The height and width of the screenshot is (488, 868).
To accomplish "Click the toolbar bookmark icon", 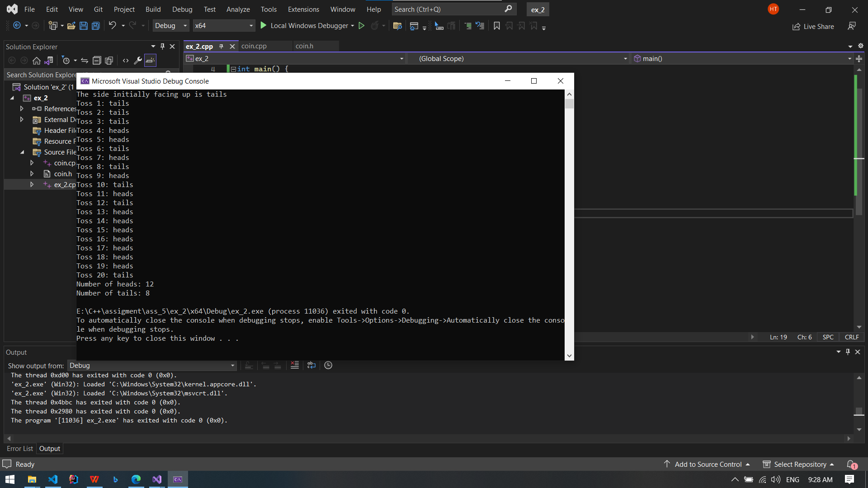I will coord(496,26).
